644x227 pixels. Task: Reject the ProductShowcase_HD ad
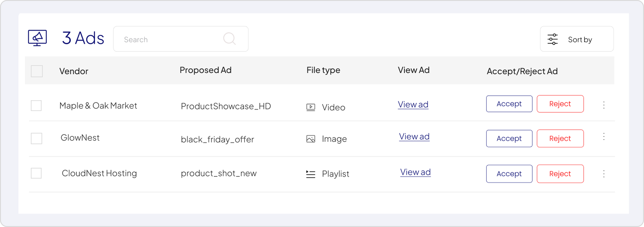pyautogui.click(x=560, y=104)
